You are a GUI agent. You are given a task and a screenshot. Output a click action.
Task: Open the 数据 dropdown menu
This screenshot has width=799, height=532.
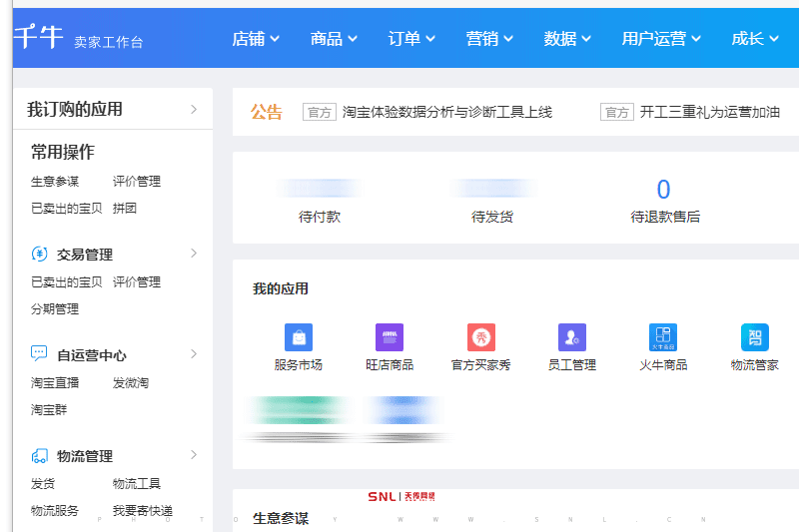tap(567, 39)
